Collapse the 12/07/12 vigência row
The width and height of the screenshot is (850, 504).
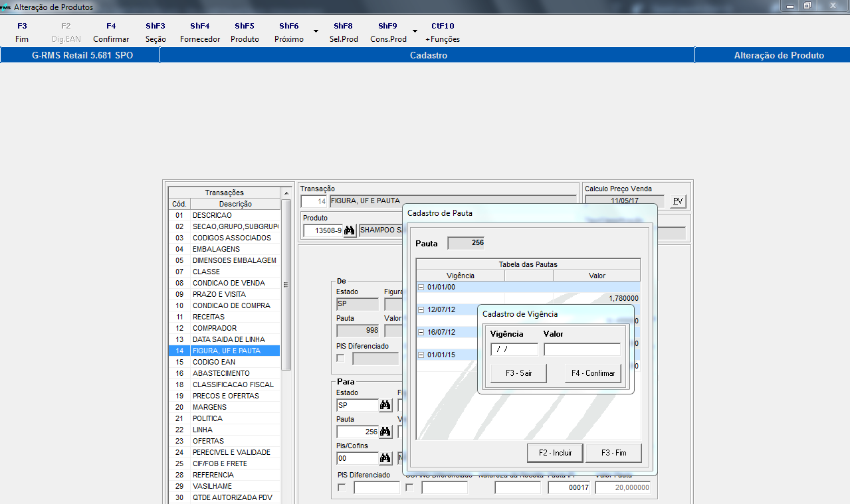421,309
